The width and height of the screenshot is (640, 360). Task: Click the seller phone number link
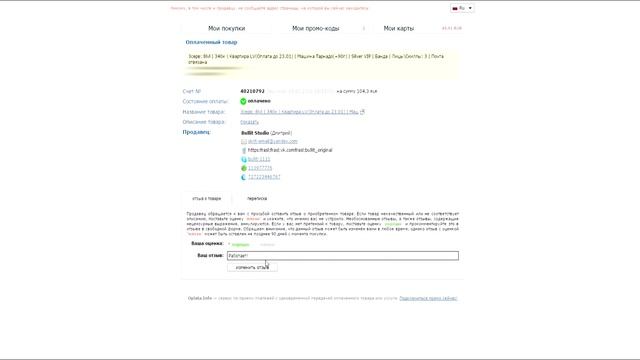point(264,177)
